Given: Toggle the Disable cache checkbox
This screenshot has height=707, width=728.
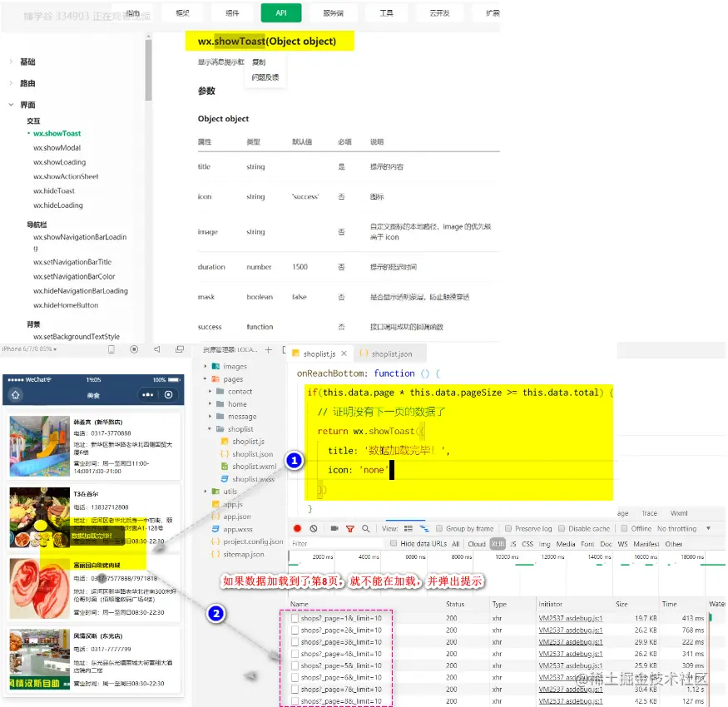Looking at the screenshot, I should [562, 528].
